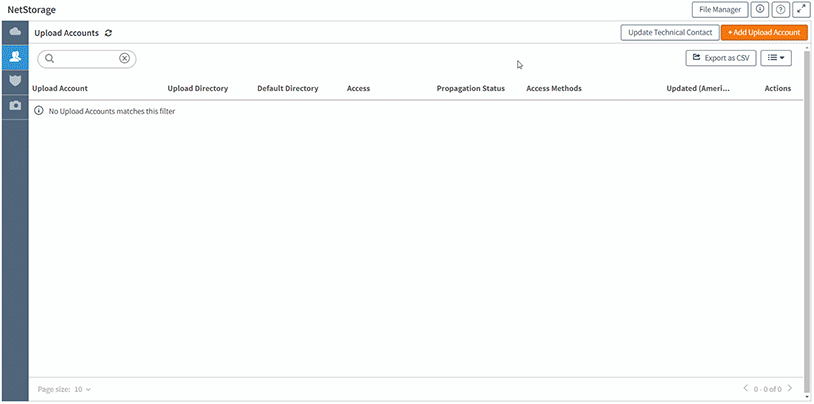Screen dimensions: 814x404
Task: Select the Upload Accounts user sidebar icon
Action: [15, 57]
